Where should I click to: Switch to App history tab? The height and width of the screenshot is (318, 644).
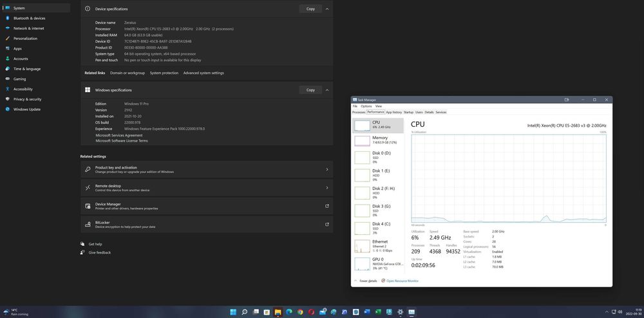394,112
